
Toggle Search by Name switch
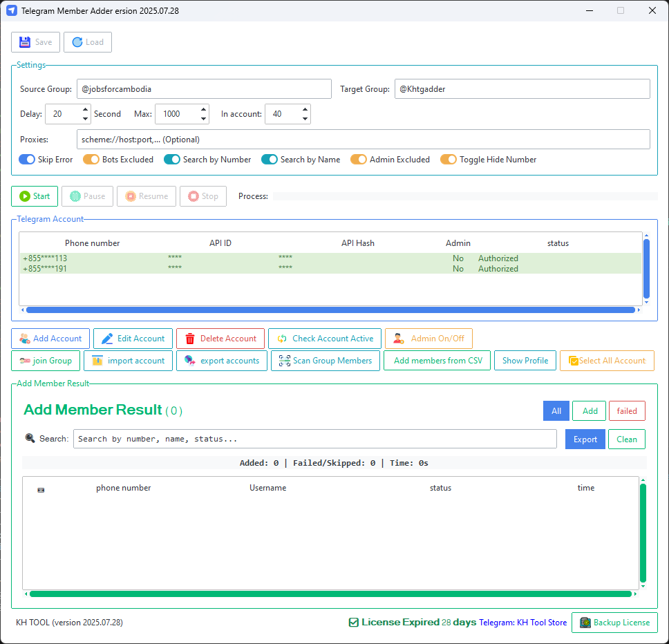point(270,160)
